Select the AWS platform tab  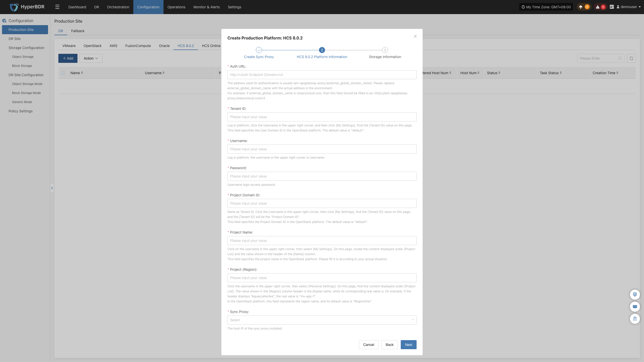pyautogui.click(x=113, y=46)
